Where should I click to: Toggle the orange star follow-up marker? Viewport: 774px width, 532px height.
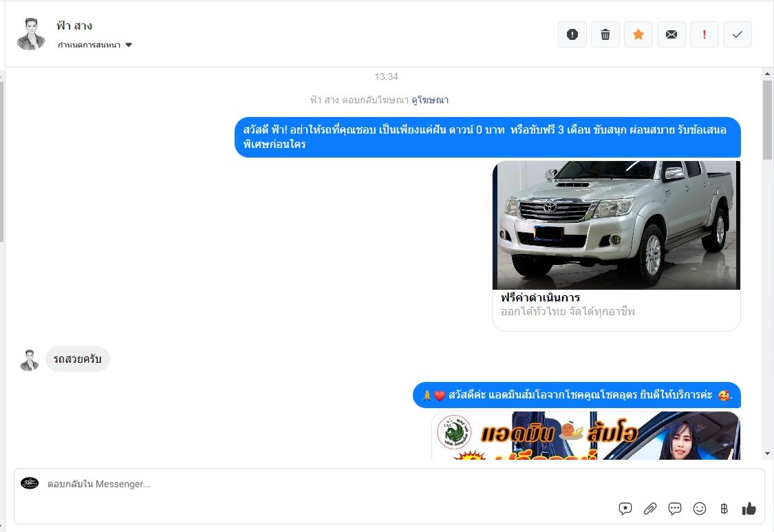pos(638,34)
